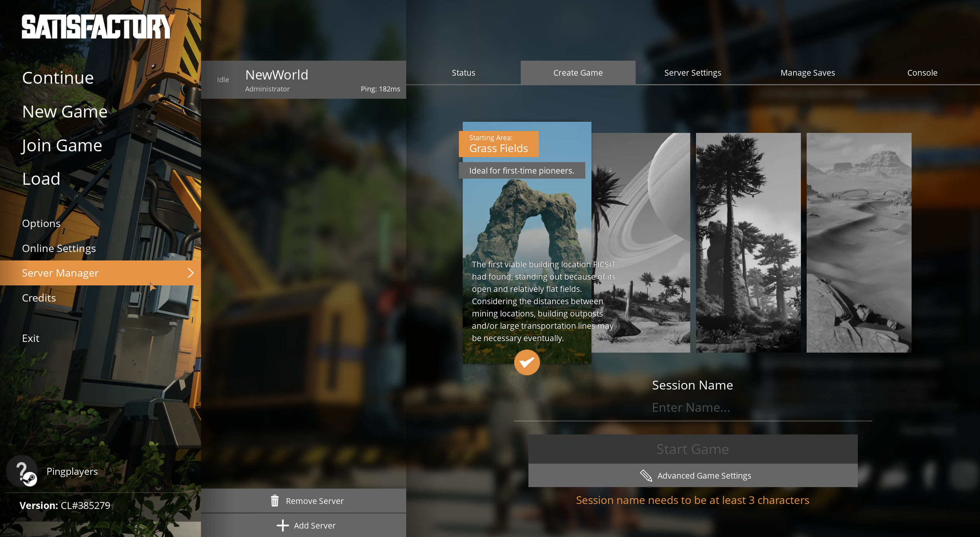980x537 pixels.
Task: Click the Ideal for first-time pioneers label
Action: [x=522, y=171]
